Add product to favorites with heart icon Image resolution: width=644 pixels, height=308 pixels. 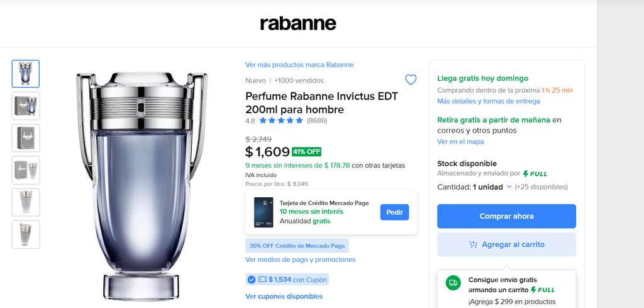(411, 80)
